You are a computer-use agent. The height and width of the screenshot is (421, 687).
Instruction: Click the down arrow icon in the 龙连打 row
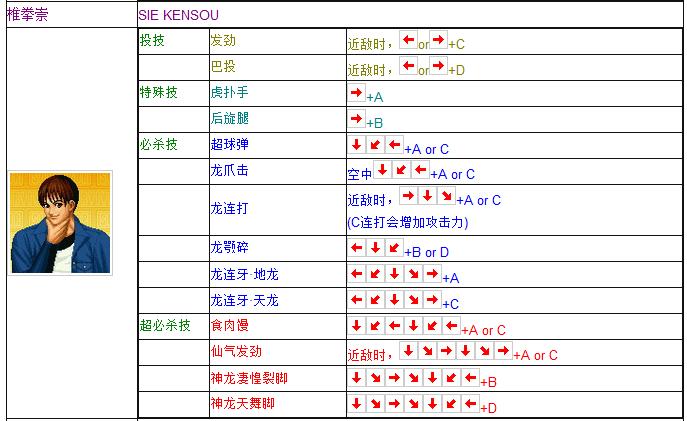pyautogui.click(x=427, y=195)
